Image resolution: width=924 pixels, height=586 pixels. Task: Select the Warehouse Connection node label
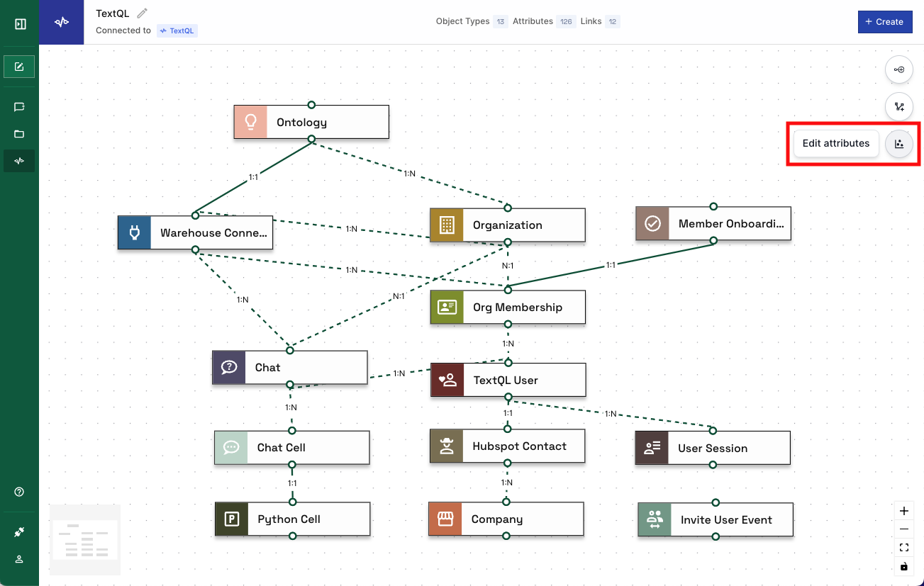point(213,232)
